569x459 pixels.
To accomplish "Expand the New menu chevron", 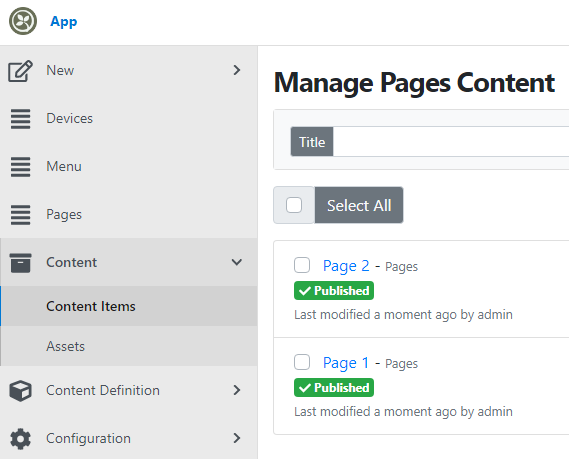I will 237,70.
